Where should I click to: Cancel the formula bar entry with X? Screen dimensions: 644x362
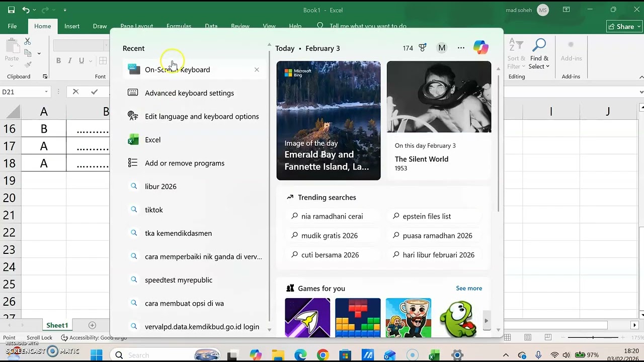pos(75,92)
